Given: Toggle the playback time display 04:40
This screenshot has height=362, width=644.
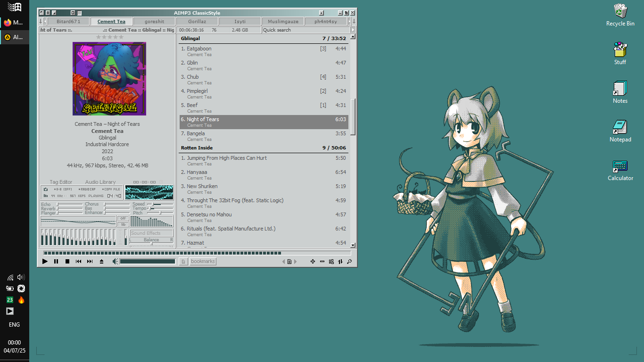Looking at the screenshot, I should (x=114, y=196).
